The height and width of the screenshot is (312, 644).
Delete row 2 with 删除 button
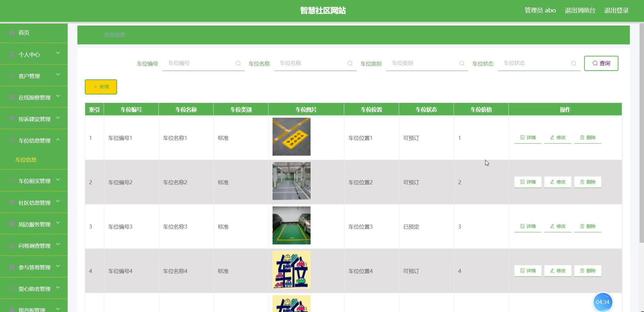click(587, 182)
